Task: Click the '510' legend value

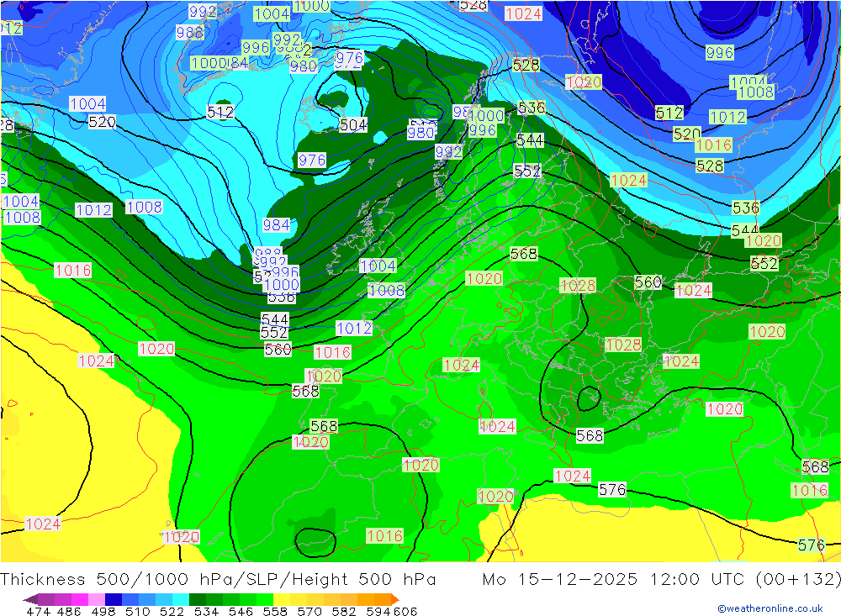Action: (138, 611)
